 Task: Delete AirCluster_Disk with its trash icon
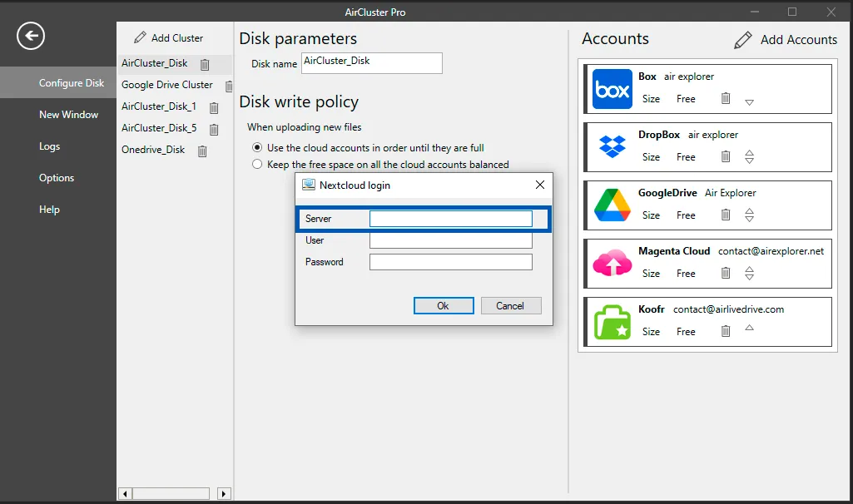(x=205, y=64)
